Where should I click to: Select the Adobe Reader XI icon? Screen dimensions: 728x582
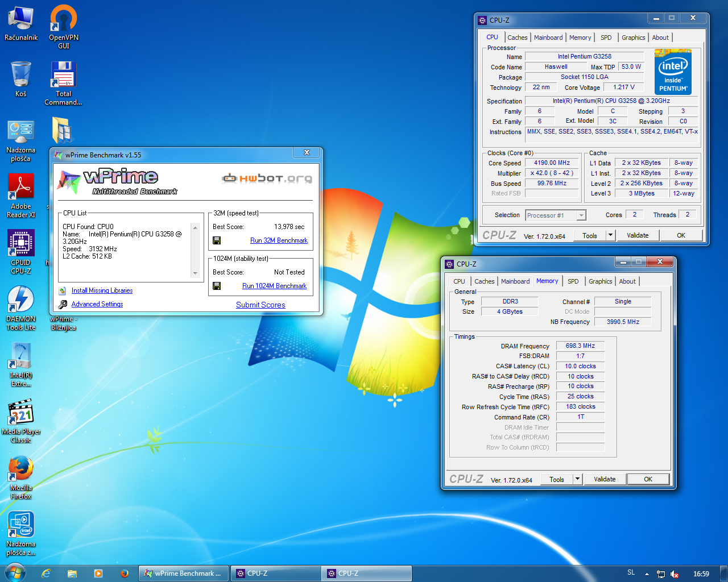(x=21, y=196)
